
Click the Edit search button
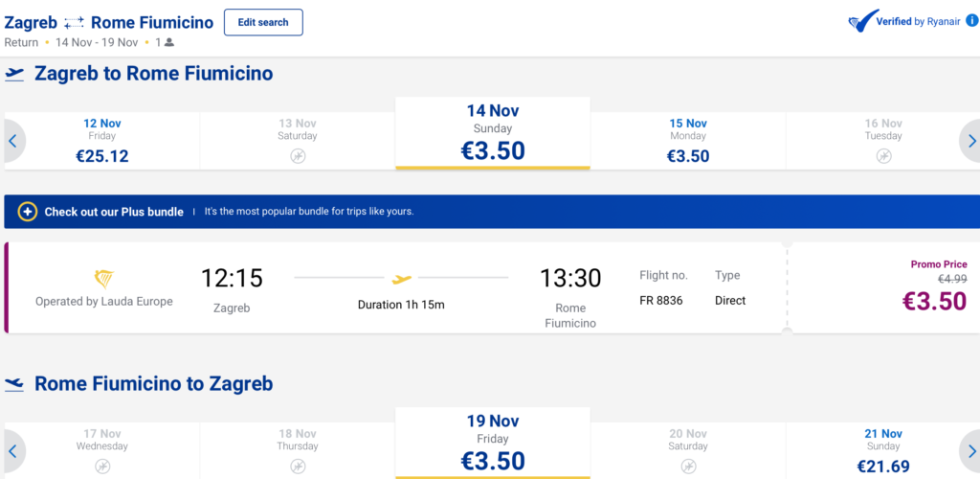click(263, 22)
